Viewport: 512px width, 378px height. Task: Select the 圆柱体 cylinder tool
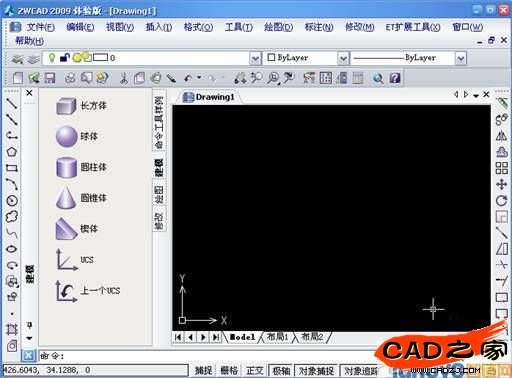81,167
